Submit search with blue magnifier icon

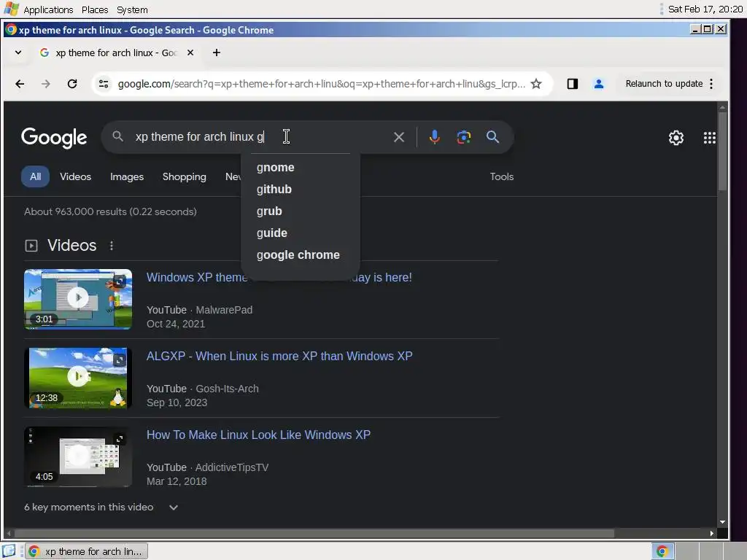492,137
